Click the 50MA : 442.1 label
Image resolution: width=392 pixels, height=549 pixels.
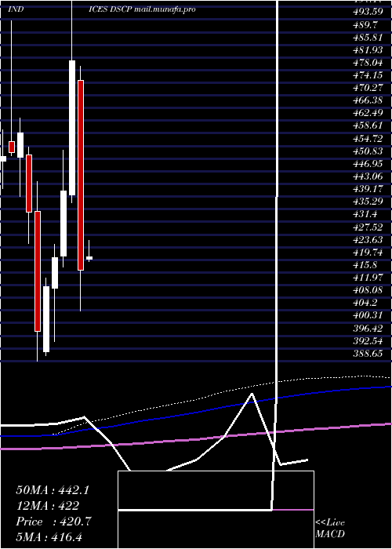pyautogui.click(x=53, y=490)
